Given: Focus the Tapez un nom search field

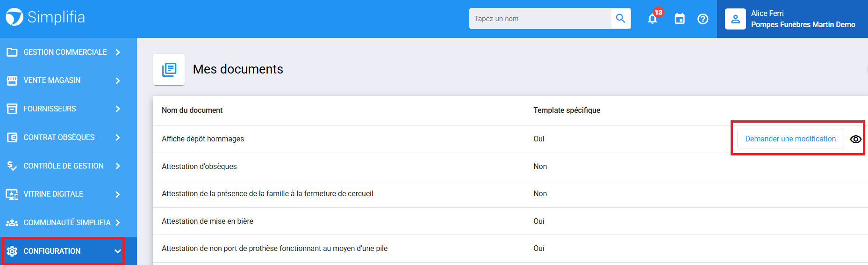Looking at the screenshot, I should [x=540, y=19].
